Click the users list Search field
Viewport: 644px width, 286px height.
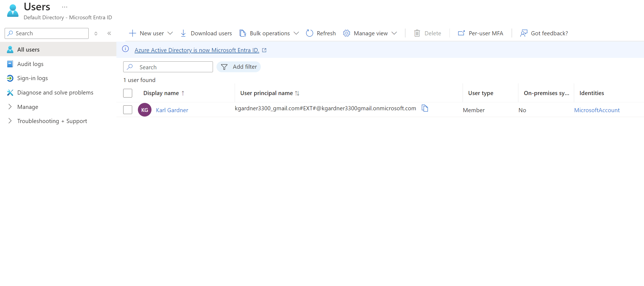pyautogui.click(x=168, y=67)
